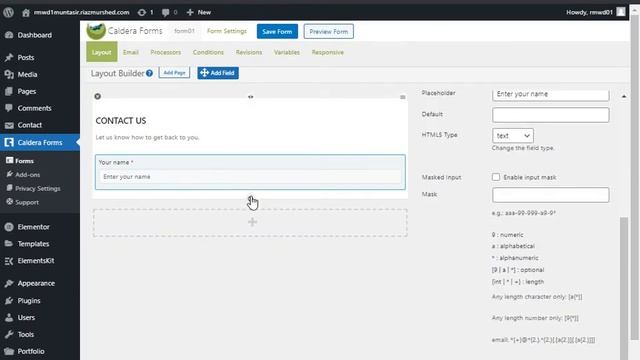Click the remove row icon on the layout row
640x360 pixels.
point(98,96)
